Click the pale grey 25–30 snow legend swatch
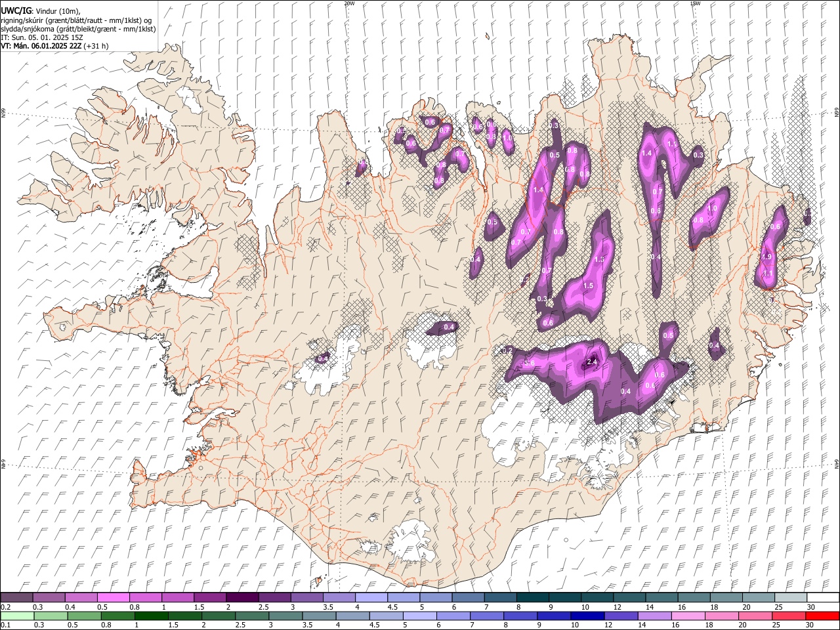The image size is (840, 630). [791, 598]
